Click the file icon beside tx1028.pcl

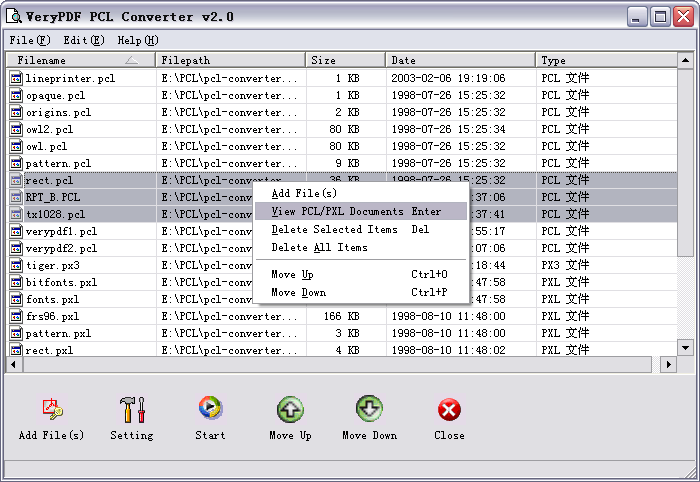click(x=16, y=214)
